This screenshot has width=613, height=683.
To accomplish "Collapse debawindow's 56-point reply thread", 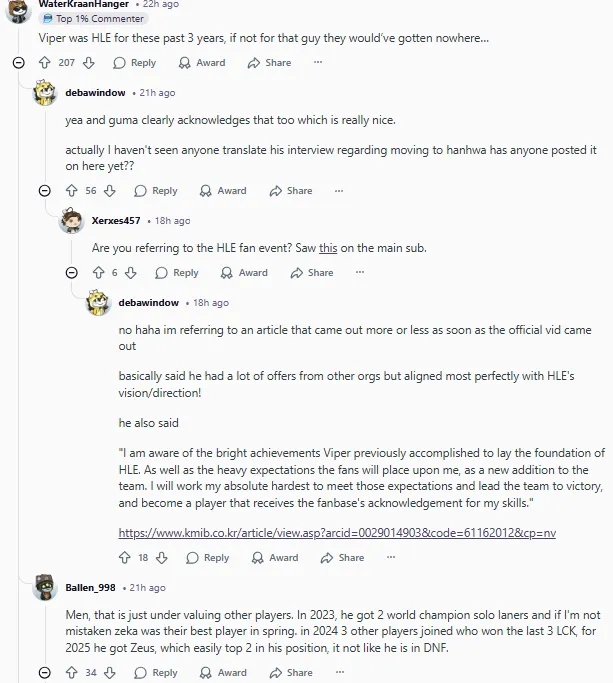I will coord(44,191).
